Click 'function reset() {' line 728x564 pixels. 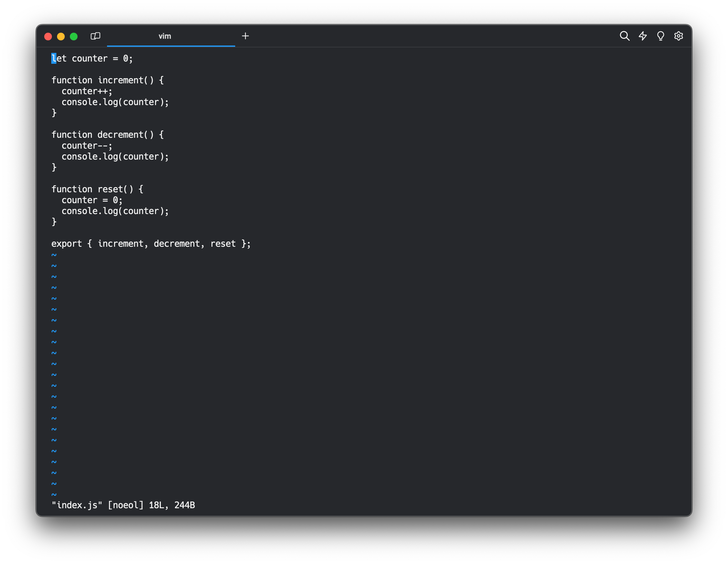tap(97, 189)
